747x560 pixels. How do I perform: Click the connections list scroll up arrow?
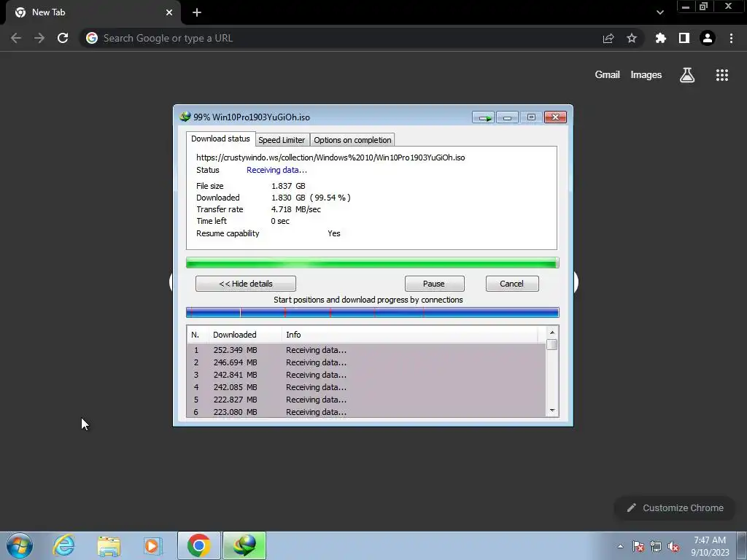click(552, 332)
